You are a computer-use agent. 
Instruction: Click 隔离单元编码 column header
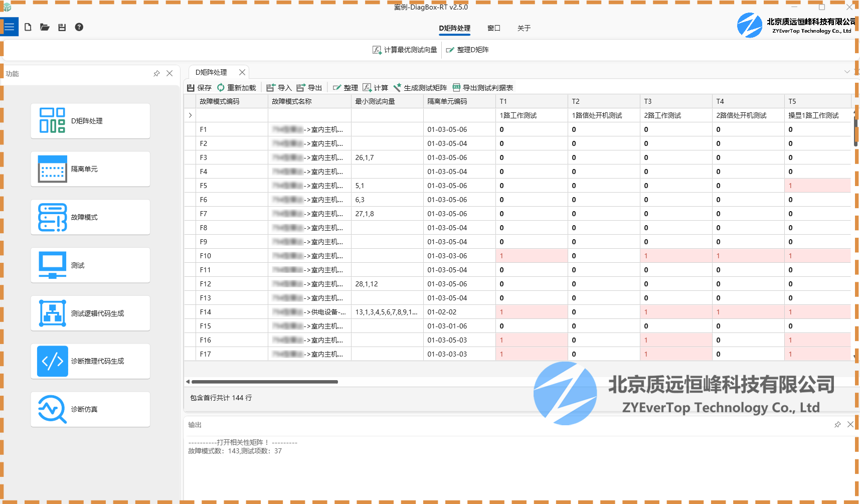(x=459, y=101)
